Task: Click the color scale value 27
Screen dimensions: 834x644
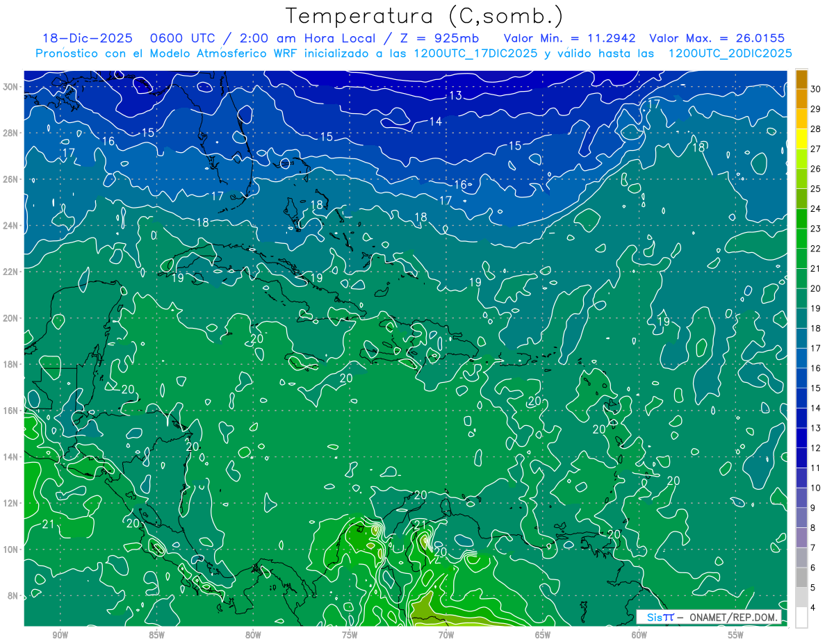Action: click(815, 149)
